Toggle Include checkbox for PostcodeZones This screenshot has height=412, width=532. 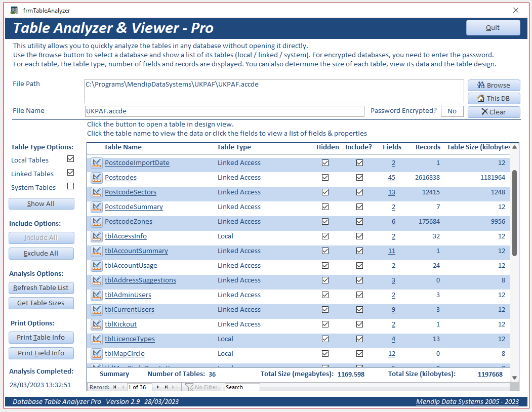click(x=359, y=222)
